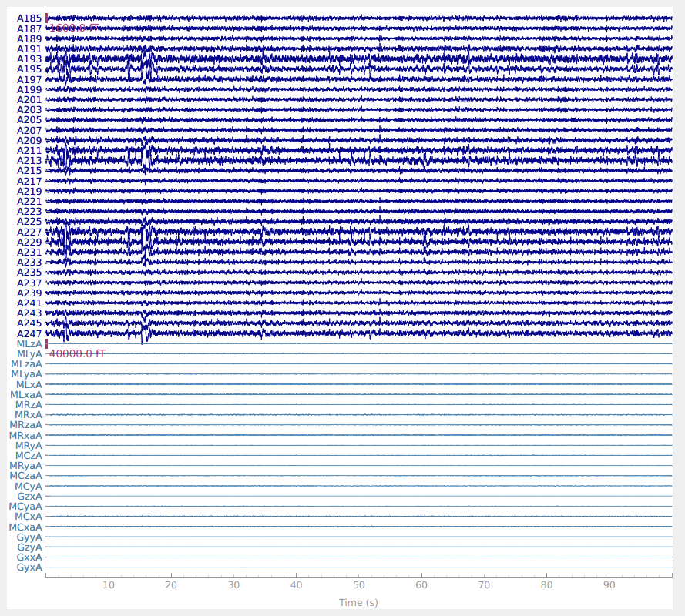Click gradiometer channel label GyxA
This screenshot has height=616, width=685.
[30, 567]
